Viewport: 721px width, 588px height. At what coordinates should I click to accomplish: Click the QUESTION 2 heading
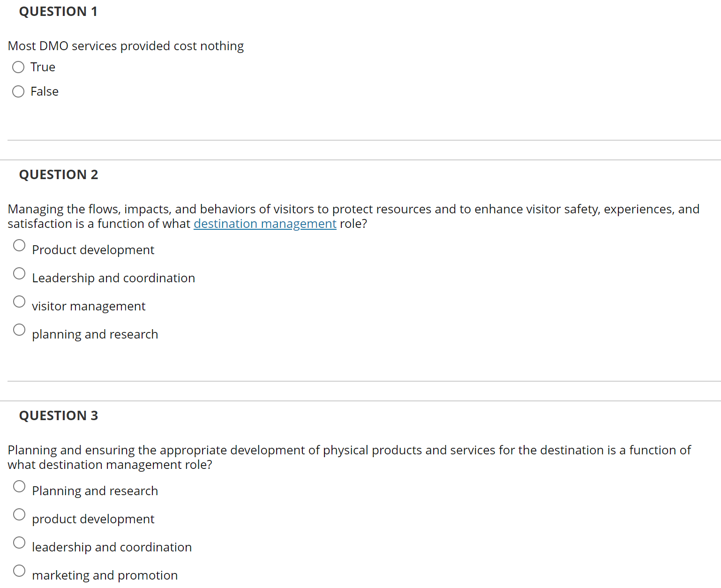[x=58, y=174]
